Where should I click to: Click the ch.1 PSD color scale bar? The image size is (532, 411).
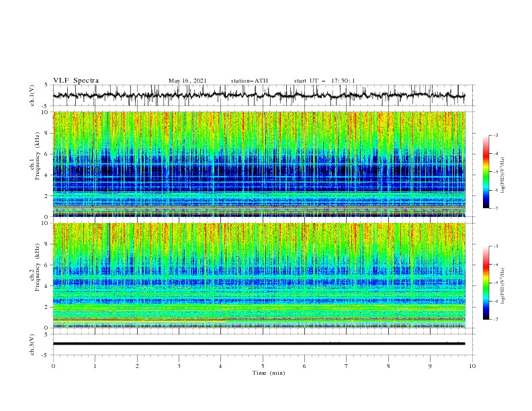coord(486,172)
